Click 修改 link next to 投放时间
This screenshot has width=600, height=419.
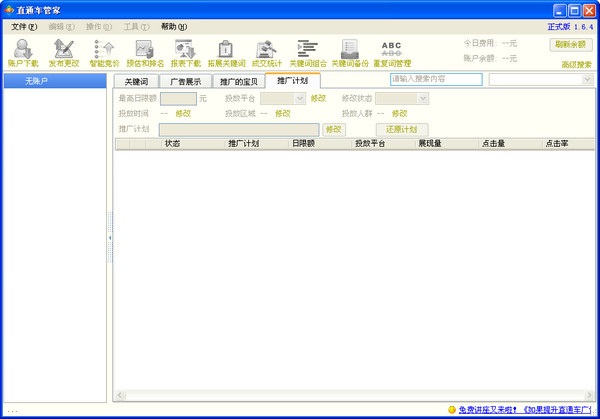(183, 113)
